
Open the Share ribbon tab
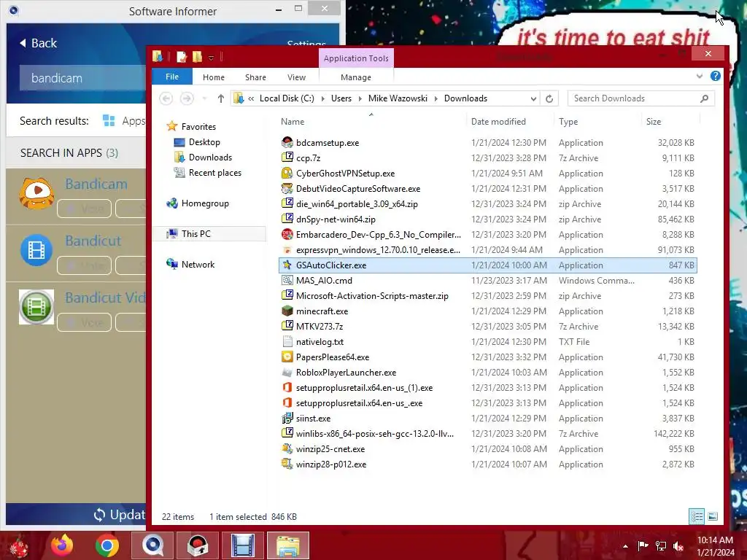[x=255, y=77]
